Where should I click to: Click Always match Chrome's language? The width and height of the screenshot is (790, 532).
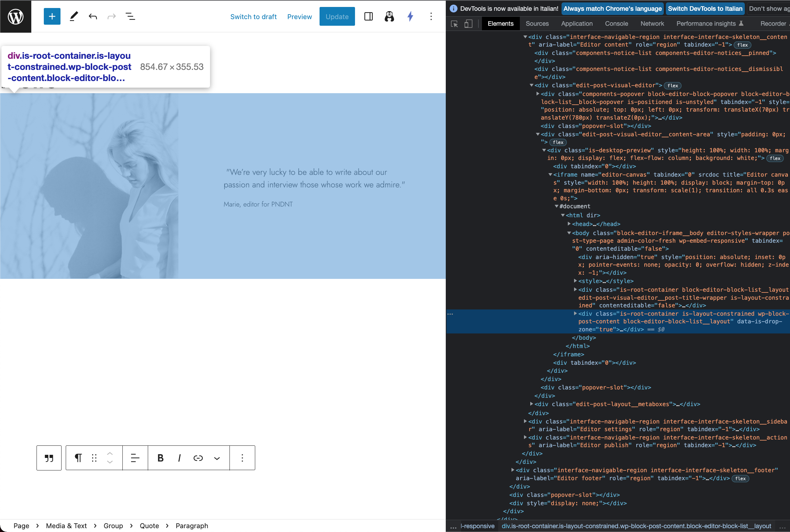point(612,9)
